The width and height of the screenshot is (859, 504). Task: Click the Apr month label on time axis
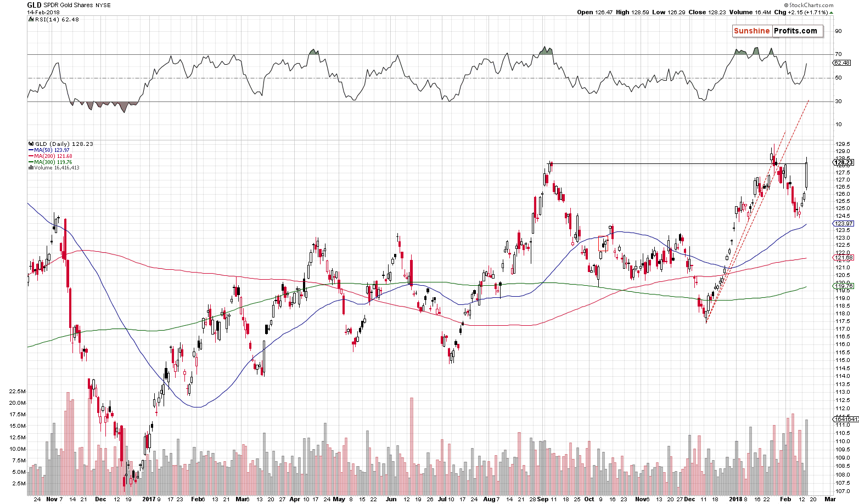(295, 500)
